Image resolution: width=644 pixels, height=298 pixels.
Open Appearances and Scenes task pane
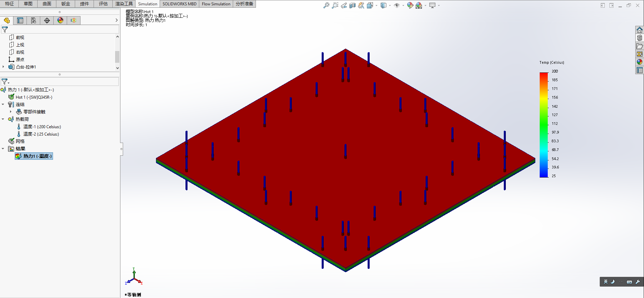click(x=640, y=62)
